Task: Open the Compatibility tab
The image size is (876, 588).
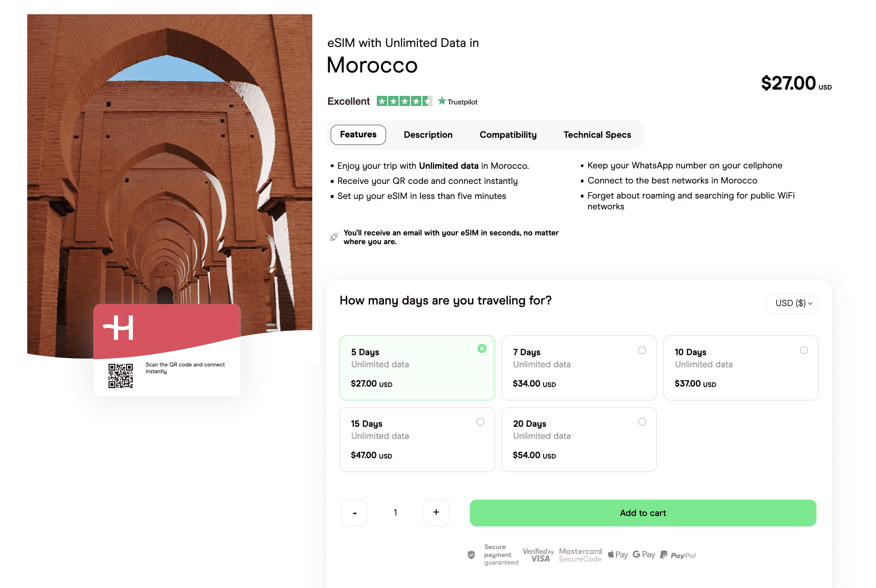Action: click(x=508, y=135)
